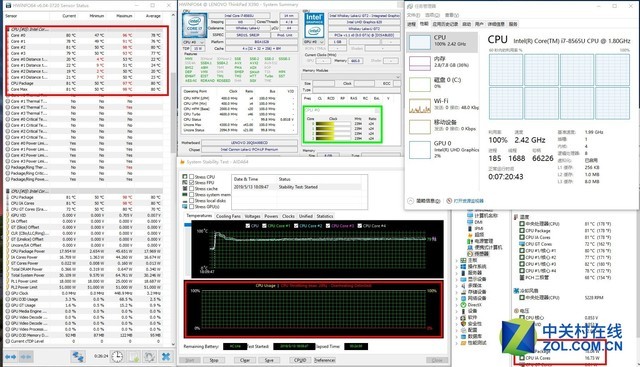Open the 查看 menu in Task Manager
The height and width of the screenshot is (367, 640).
coord(452,15)
